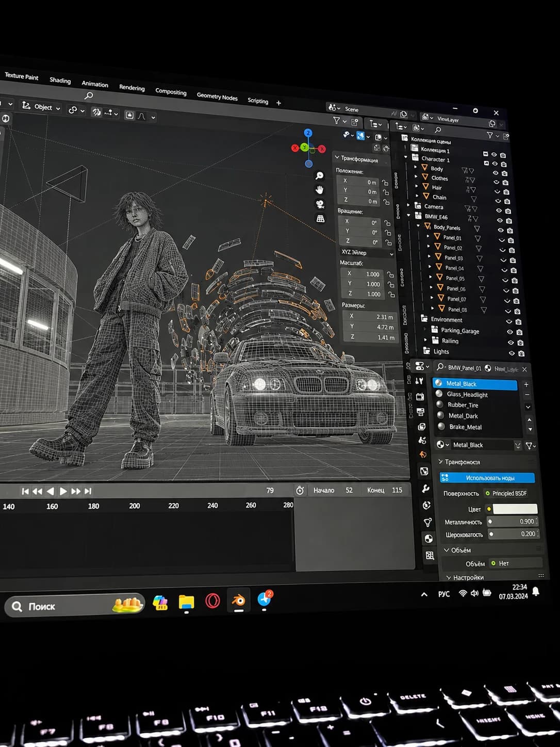Viewport: 560px width, 747px height.
Task: Click the Blender icon in the taskbar
Action: coord(238,600)
